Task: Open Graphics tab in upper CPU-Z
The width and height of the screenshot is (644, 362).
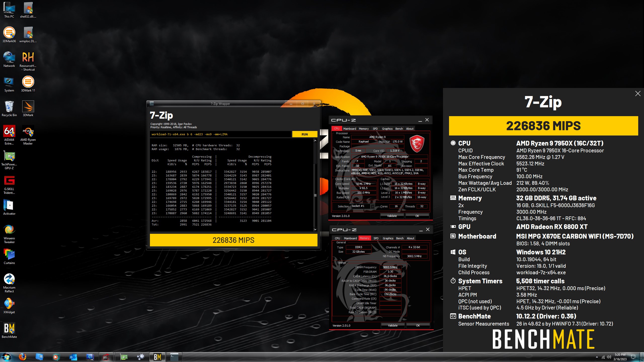Action: click(x=387, y=129)
